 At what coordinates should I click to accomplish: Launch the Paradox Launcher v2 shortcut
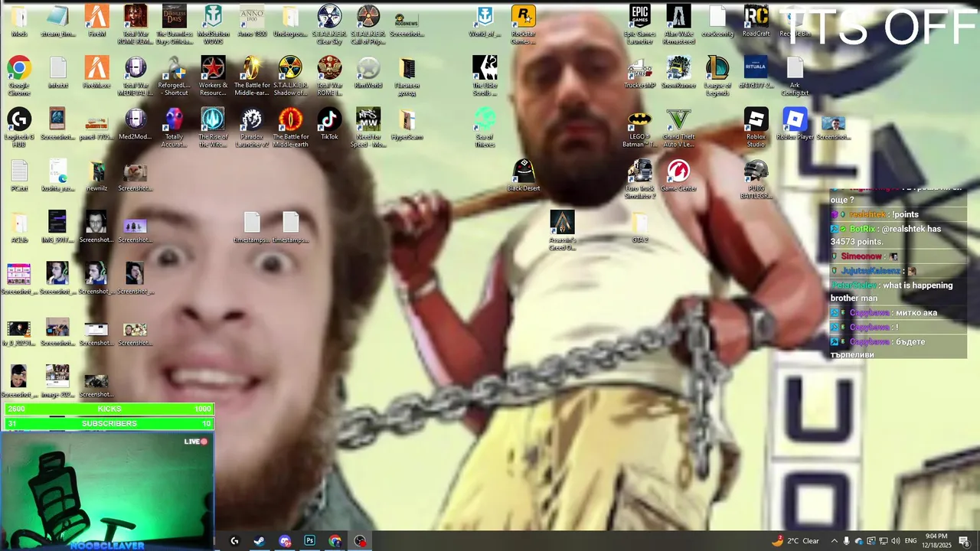(x=252, y=128)
